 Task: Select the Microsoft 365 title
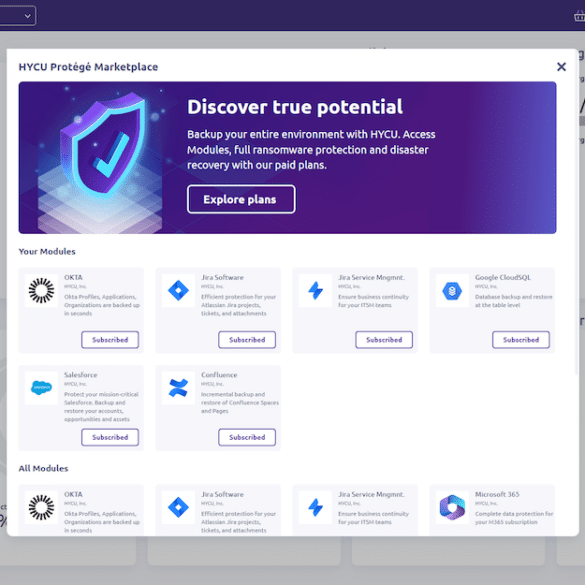tap(497, 494)
